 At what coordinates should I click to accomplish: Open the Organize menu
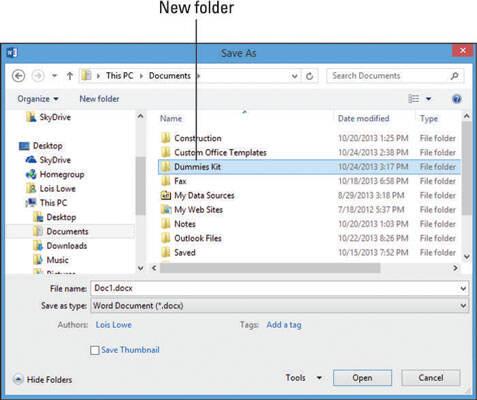coord(38,99)
